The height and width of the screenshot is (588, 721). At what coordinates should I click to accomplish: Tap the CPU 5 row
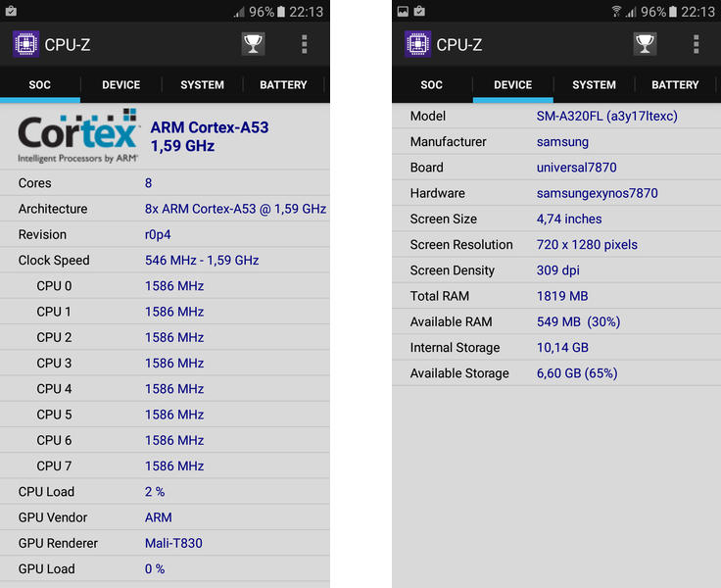165,415
